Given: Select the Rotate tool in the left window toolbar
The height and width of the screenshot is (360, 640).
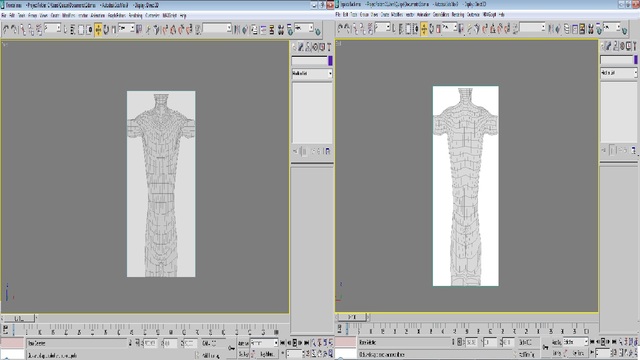Looking at the screenshot, I should pos(106,30).
